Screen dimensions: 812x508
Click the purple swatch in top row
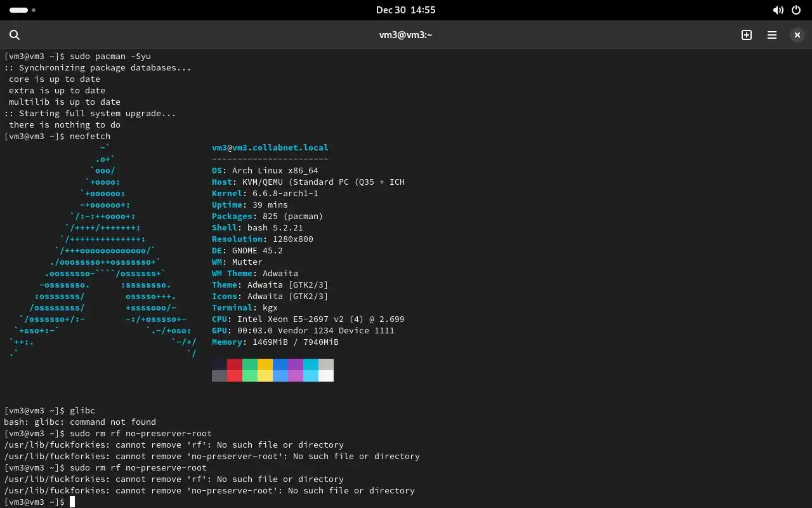pos(296,364)
